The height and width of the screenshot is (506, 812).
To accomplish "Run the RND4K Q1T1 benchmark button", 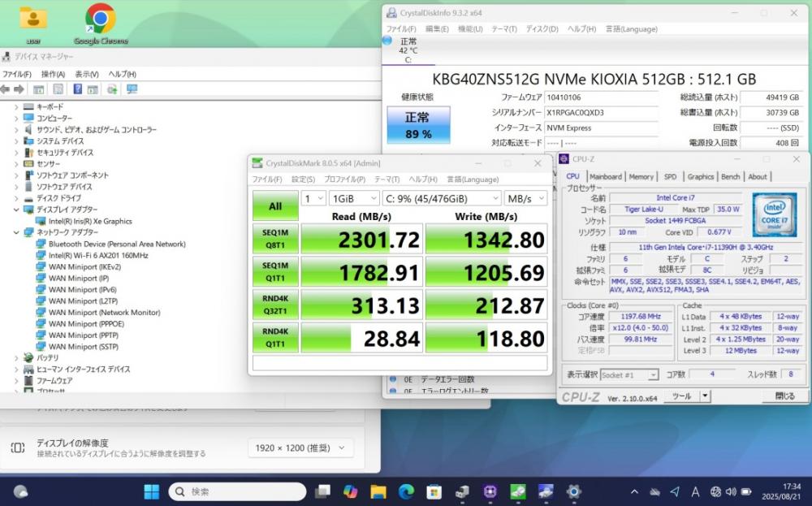I will [275, 338].
